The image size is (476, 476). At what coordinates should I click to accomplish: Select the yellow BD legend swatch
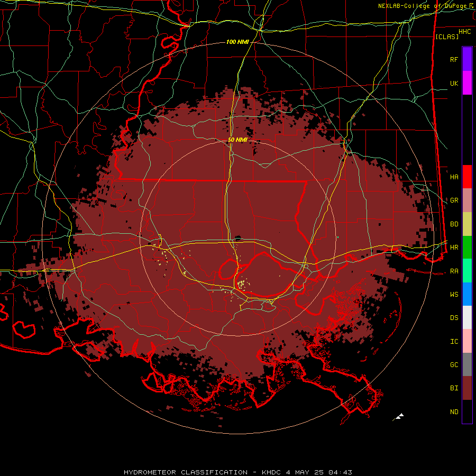coord(467,224)
